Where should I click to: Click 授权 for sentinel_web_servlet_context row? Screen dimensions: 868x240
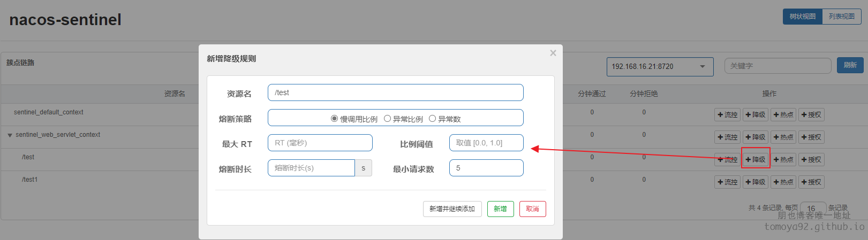(x=811, y=137)
